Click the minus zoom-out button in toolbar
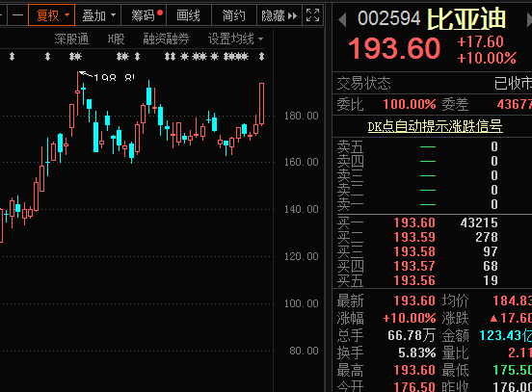The image size is (532, 392). (17, 15)
